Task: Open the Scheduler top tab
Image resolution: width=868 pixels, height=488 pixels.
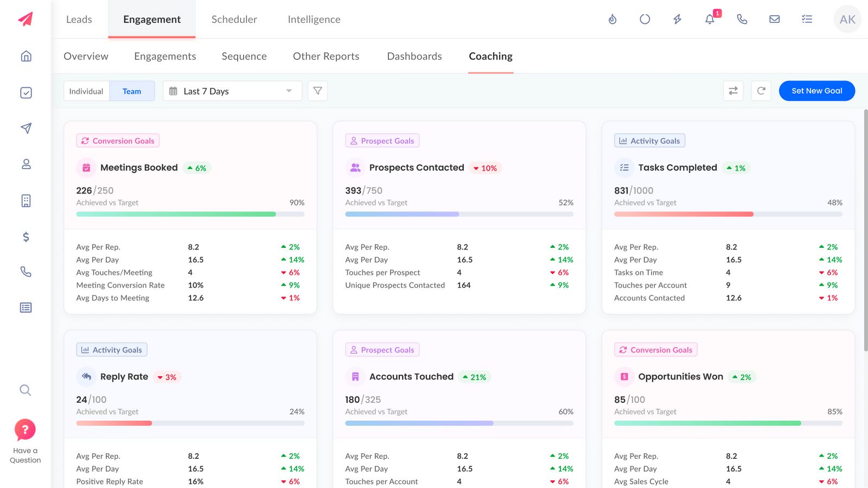Action: [x=234, y=19]
